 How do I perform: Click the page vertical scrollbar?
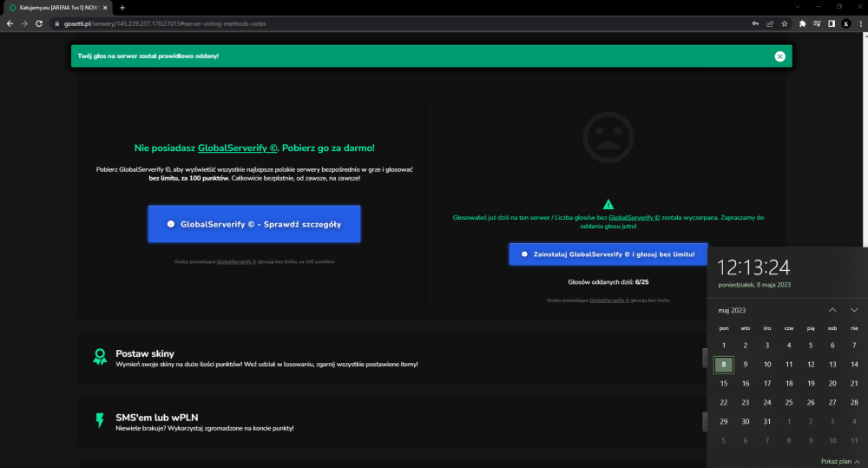click(865, 140)
